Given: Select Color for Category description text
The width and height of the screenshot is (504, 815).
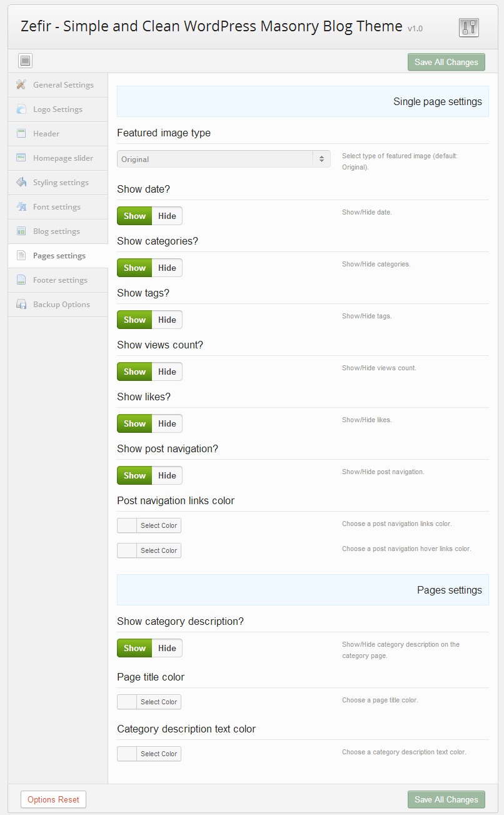Looking at the screenshot, I should (158, 754).
